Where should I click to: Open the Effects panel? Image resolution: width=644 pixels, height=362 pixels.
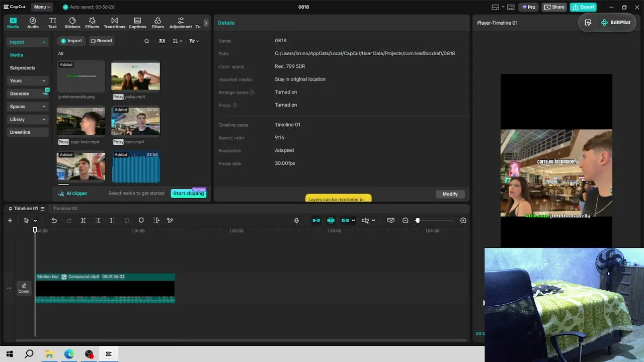tap(92, 23)
